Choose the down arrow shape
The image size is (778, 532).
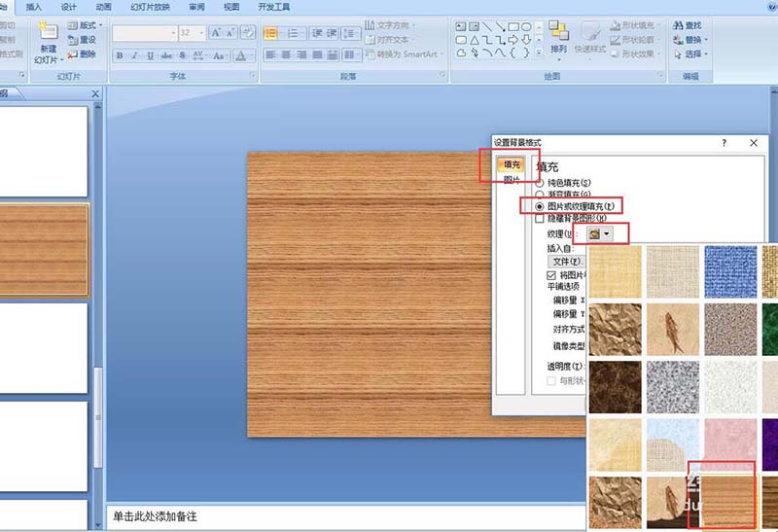[526, 40]
